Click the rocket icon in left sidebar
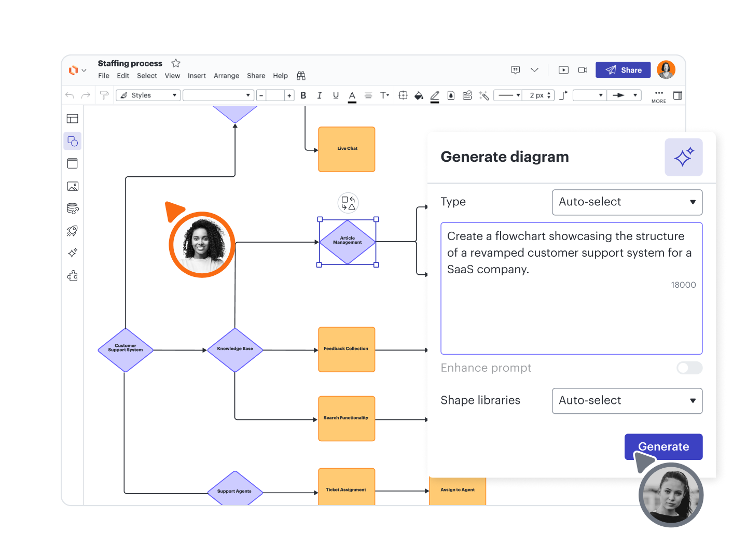747x560 pixels. (x=73, y=231)
